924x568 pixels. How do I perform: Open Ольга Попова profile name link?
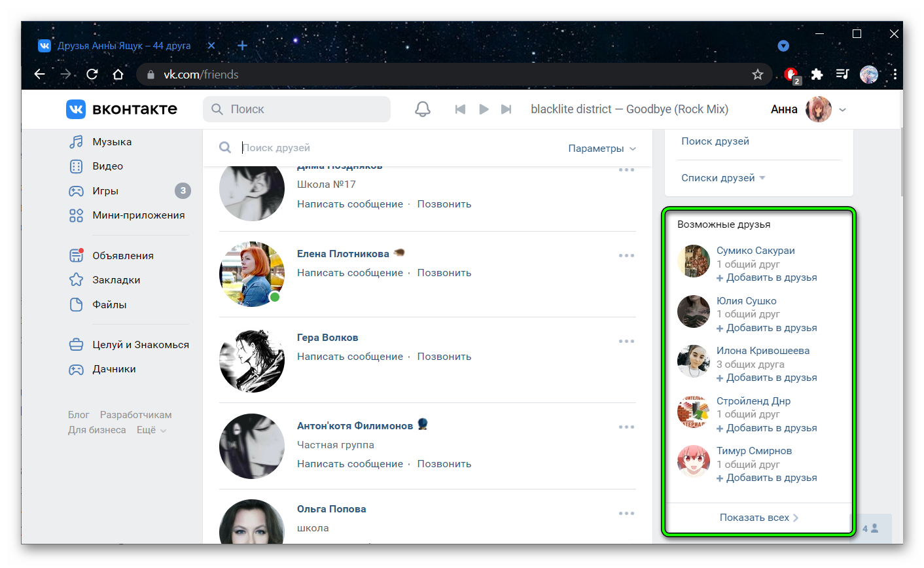tap(332, 509)
